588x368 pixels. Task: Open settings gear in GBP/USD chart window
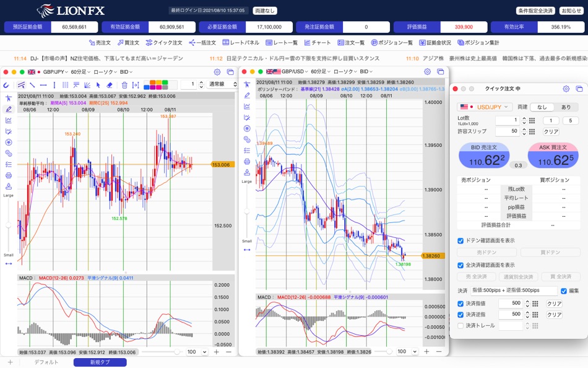pos(427,72)
